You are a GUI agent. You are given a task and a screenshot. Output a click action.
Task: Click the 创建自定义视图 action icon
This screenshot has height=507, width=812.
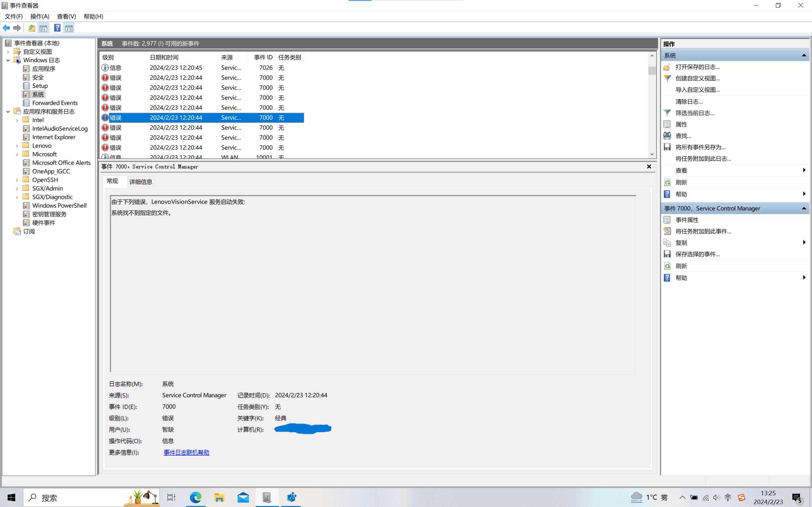click(667, 78)
